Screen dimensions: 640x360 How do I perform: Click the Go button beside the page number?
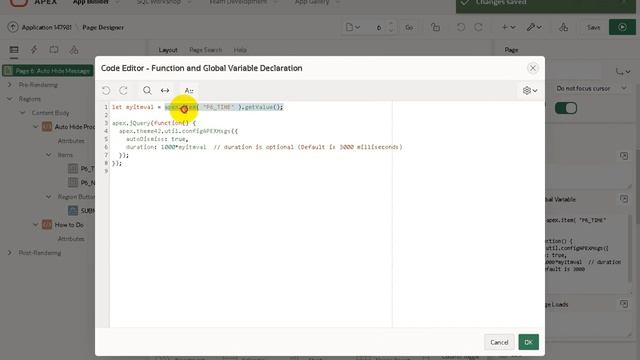409,27
